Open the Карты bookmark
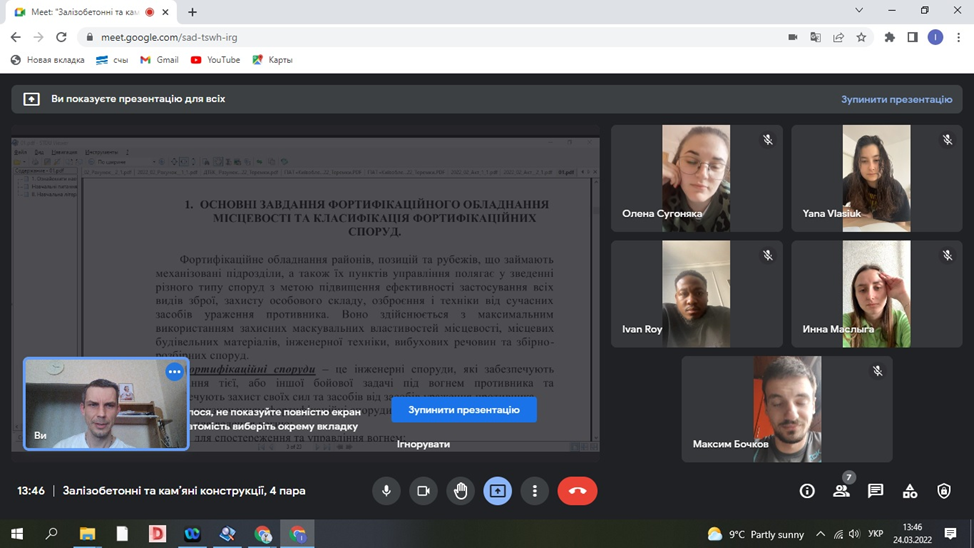The width and height of the screenshot is (974, 548). (x=273, y=60)
